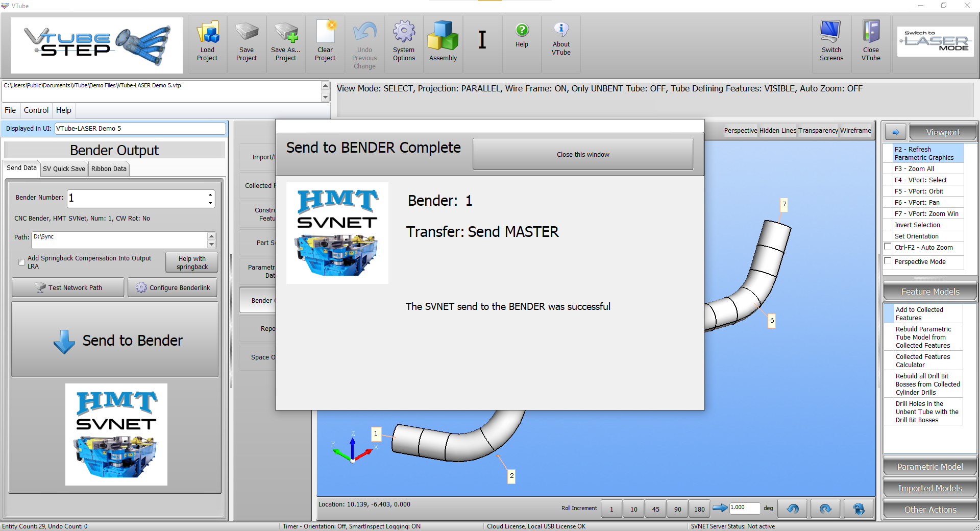This screenshot has width=980, height=531.
Task: Click Switch Screens monitor icon
Action: coord(831,32)
